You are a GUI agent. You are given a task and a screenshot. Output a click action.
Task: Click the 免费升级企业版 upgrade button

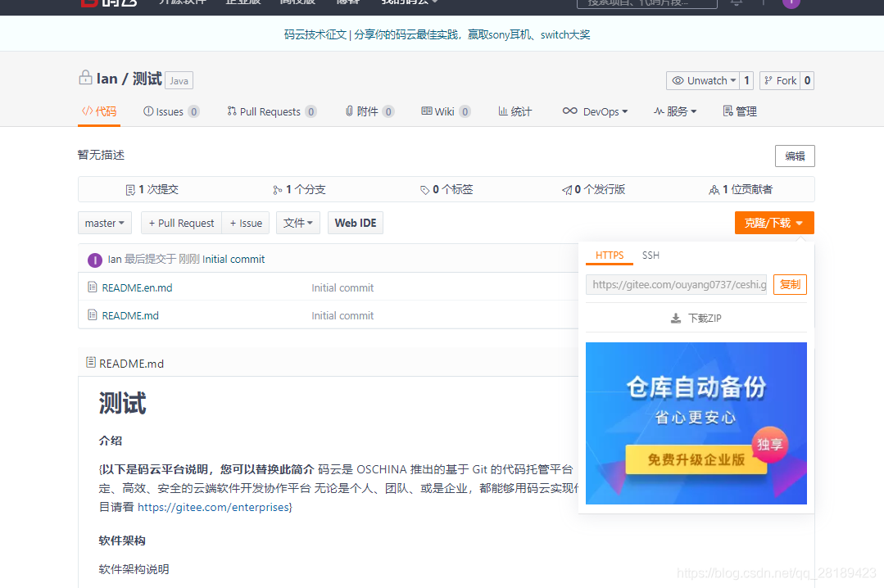point(696,459)
